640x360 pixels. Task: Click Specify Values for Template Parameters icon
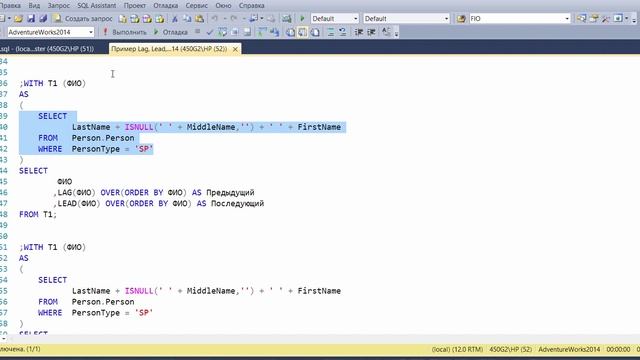pos(386,32)
